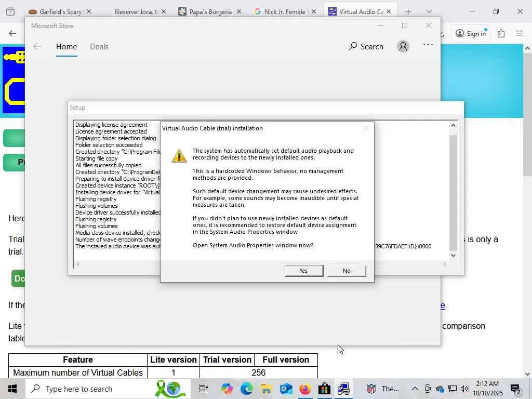532x399 pixels.
Task: Open the NFL news widget in taskbar
Action: [383, 389]
